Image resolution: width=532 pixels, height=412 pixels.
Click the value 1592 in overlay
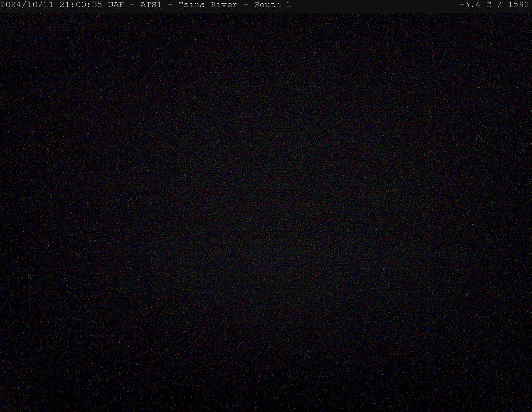point(519,5)
